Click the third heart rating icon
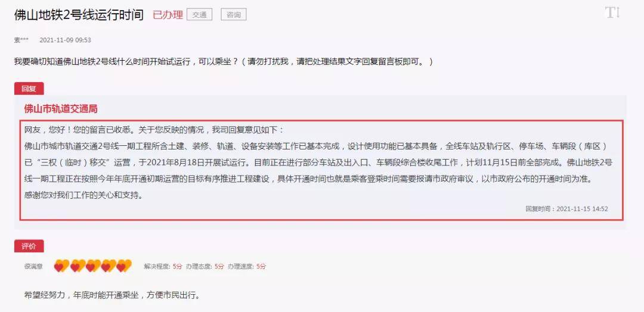 click(x=93, y=266)
